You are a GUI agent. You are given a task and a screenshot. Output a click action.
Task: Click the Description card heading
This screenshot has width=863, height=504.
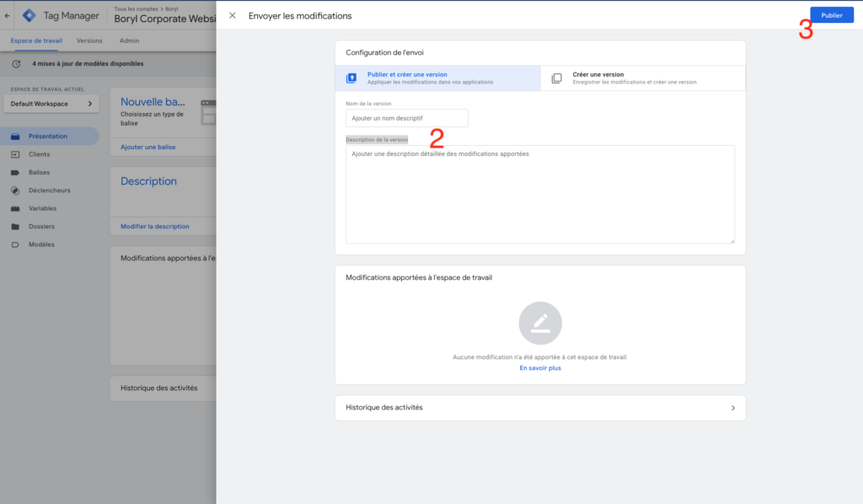coord(148,181)
